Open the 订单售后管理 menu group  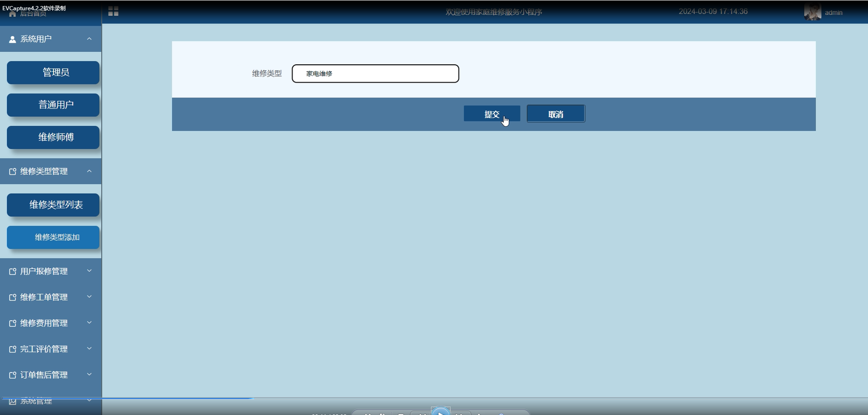point(51,375)
